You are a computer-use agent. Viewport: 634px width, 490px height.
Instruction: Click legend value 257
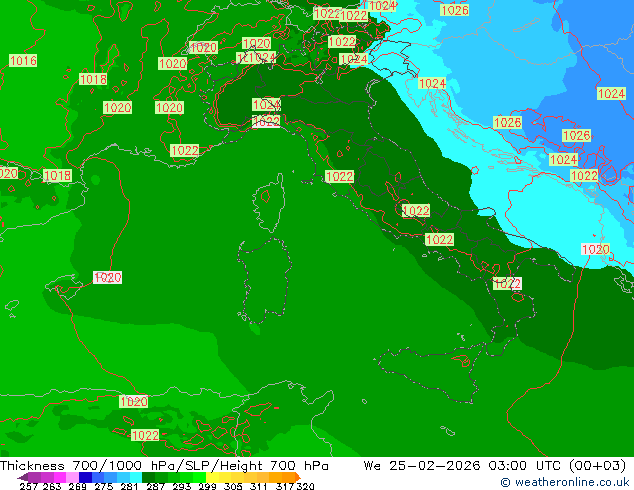[x=28, y=486]
